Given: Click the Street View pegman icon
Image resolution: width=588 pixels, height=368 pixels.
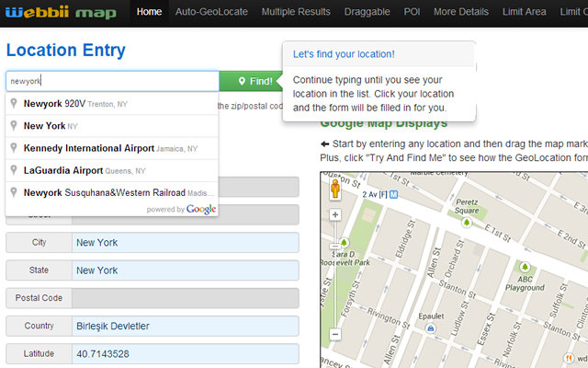Looking at the screenshot, I should pos(335,190).
